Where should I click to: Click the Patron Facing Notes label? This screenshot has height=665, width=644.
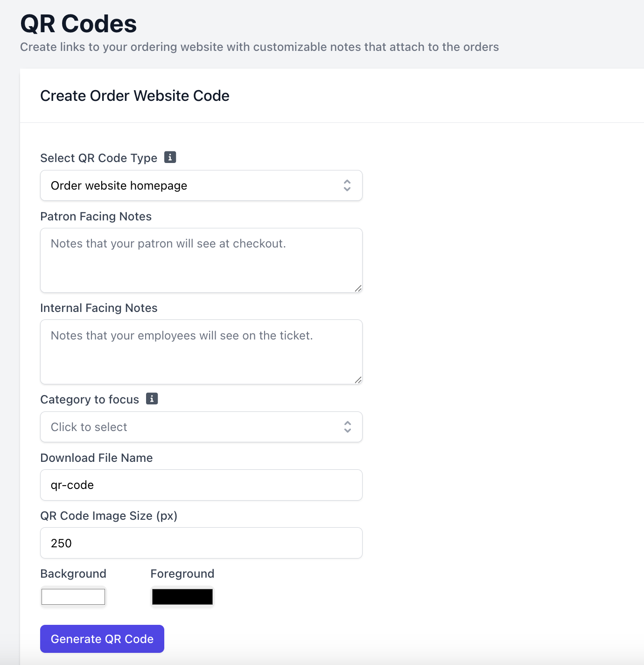[96, 216]
